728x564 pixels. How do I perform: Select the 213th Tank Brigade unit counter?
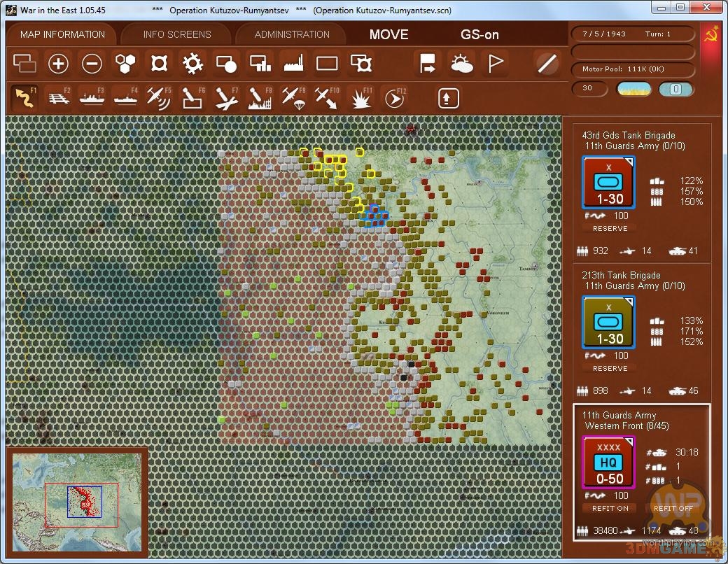[608, 322]
